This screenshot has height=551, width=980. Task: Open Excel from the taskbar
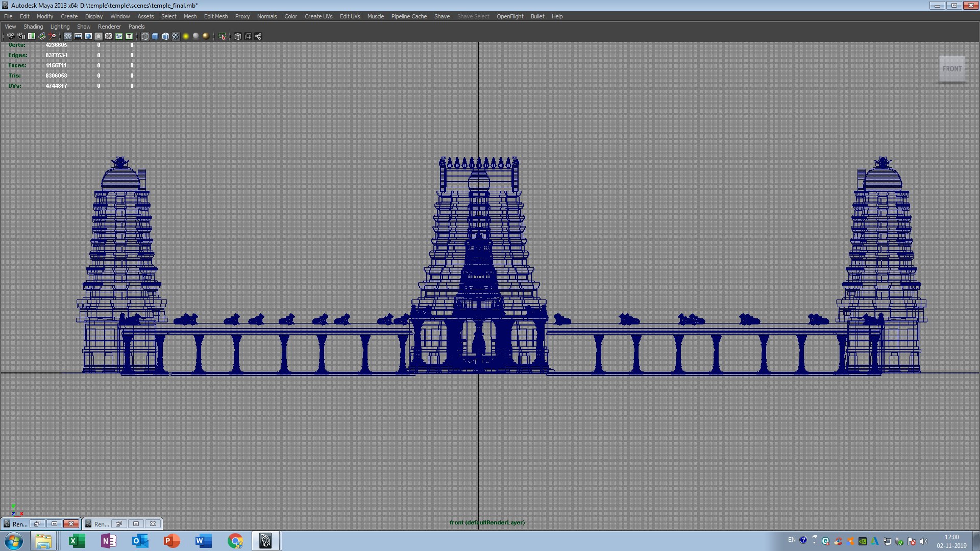(77, 541)
